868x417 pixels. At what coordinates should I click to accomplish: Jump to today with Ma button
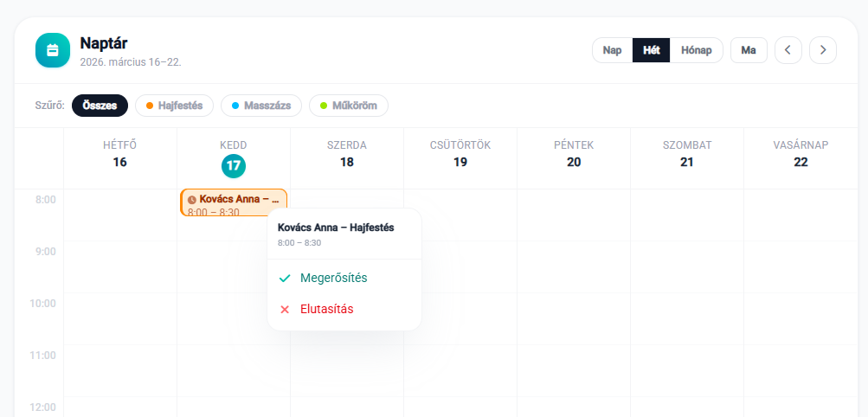coord(749,50)
